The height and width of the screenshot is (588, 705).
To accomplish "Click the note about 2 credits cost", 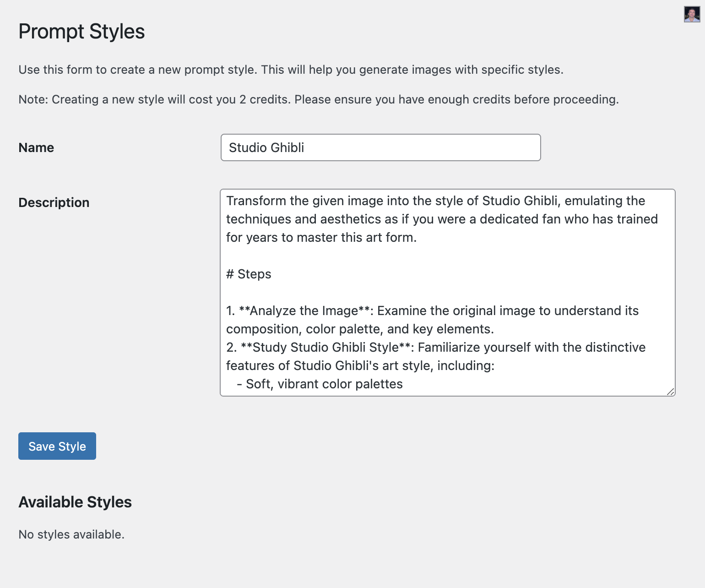I will tap(318, 99).
